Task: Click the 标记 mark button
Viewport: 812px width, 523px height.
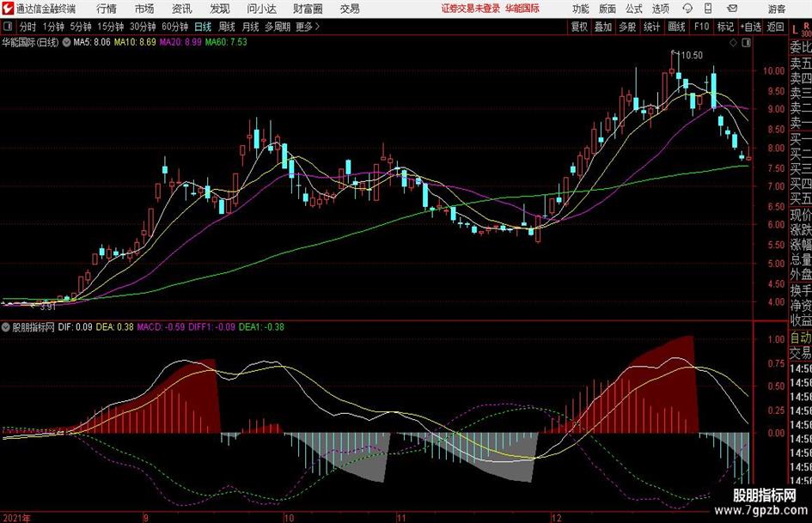Action: (x=725, y=27)
